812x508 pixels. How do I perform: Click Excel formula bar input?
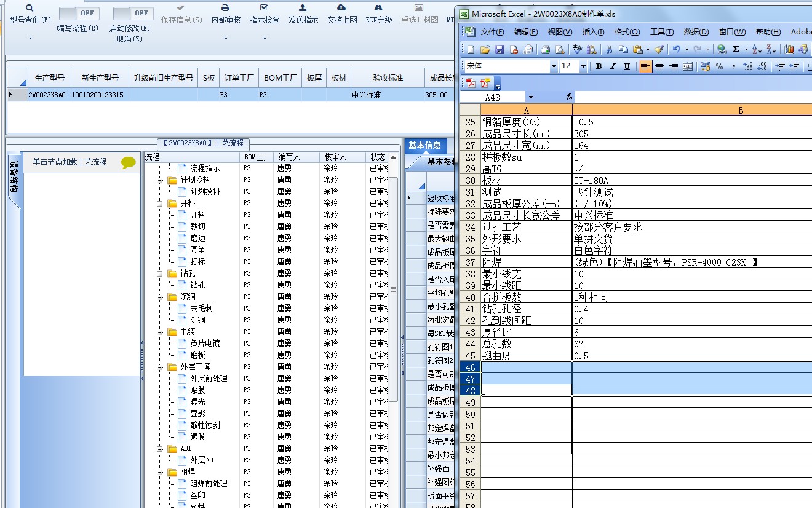(693, 97)
